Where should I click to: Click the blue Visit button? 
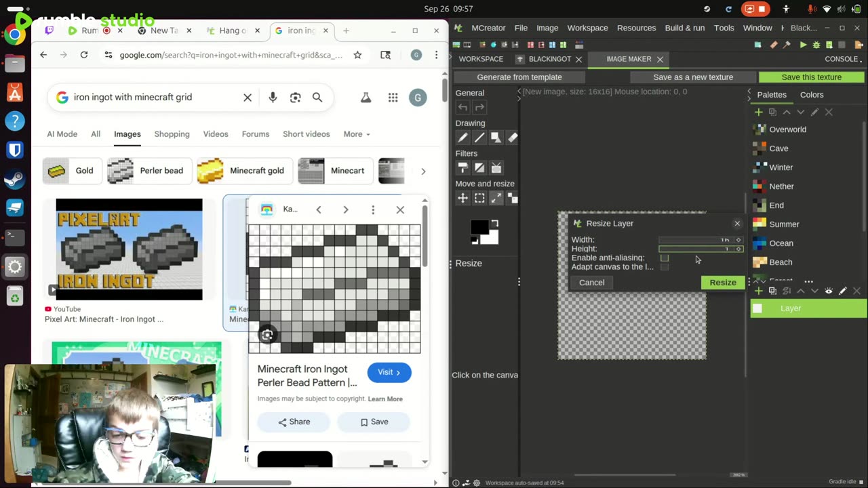click(x=389, y=372)
